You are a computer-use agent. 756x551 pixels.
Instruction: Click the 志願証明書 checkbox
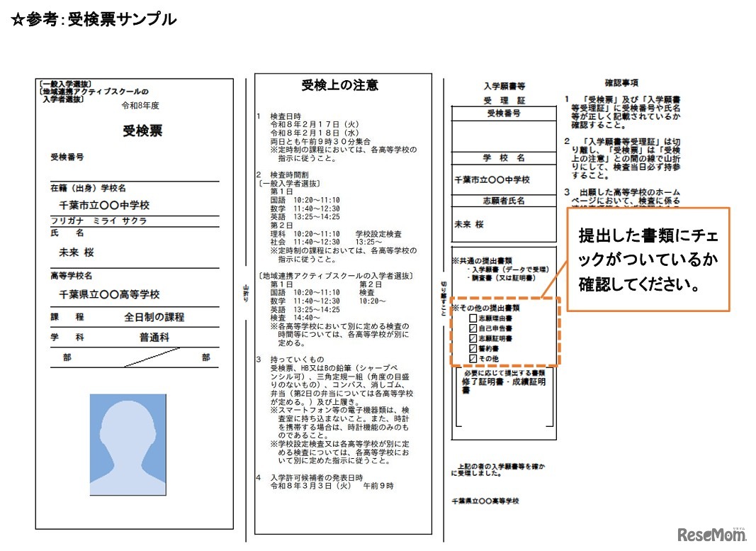473,338
